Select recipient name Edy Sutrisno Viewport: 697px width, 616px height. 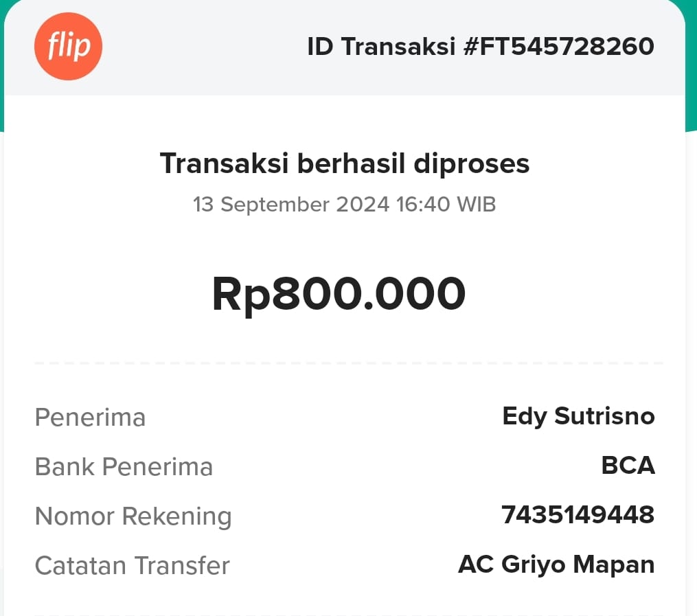coord(578,416)
